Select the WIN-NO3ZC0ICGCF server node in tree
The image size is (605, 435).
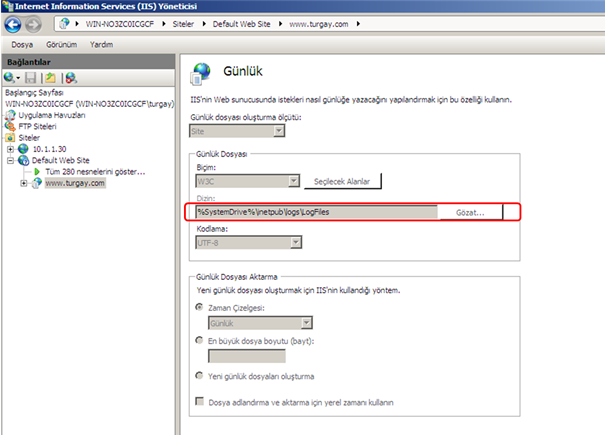click(x=90, y=104)
